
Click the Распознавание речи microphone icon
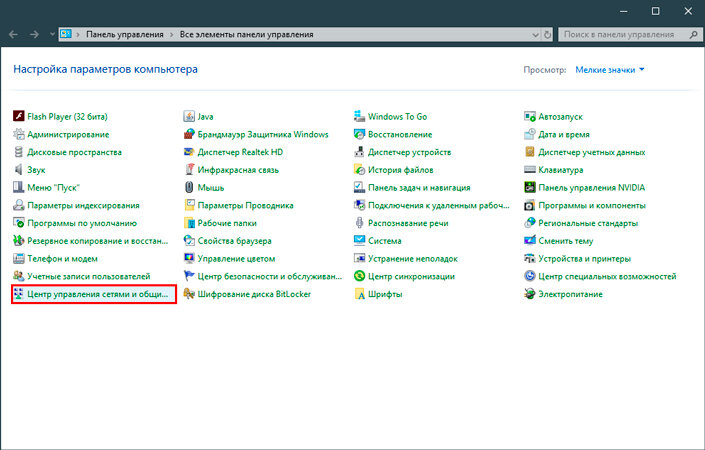click(x=359, y=223)
